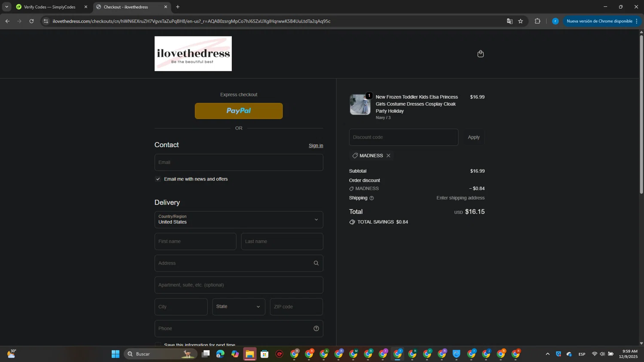
Task: Click the phone field help icon
Action: tap(316, 329)
